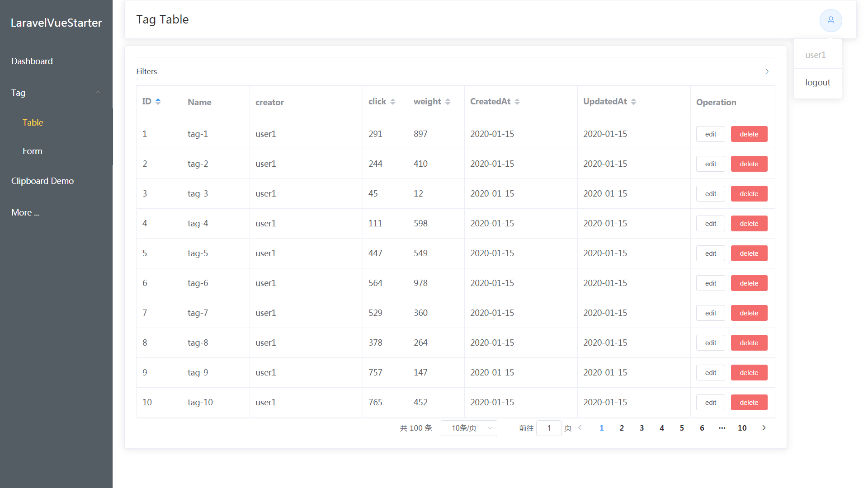Go to next page arrow
This screenshot has height=488, width=868.
point(764,428)
